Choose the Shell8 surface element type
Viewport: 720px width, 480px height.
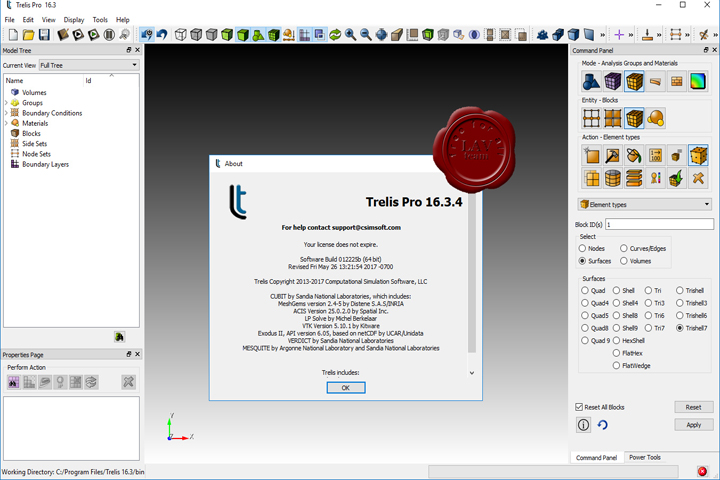[616, 316]
